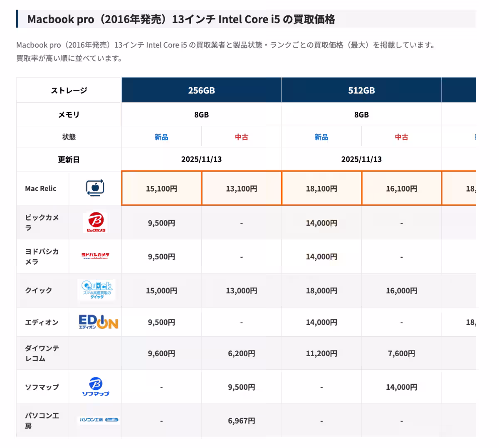499x448 pixels.
Task: Click the Sofmap blue logo
Action: point(95,386)
